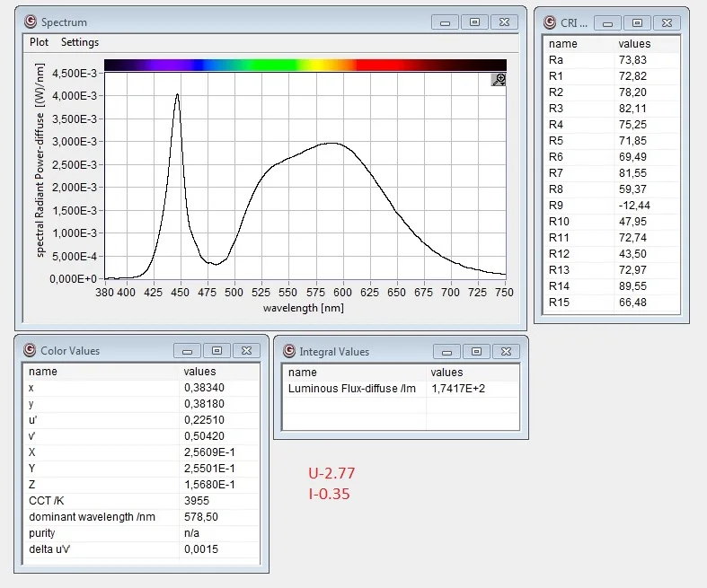This screenshot has width=707, height=588.
Task: Close the CRI window
Action: [667, 23]
